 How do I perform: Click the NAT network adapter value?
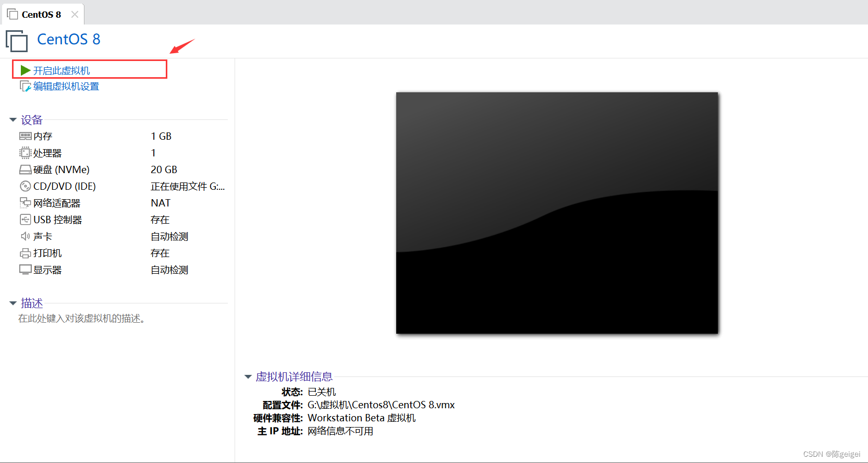point(161,203)
